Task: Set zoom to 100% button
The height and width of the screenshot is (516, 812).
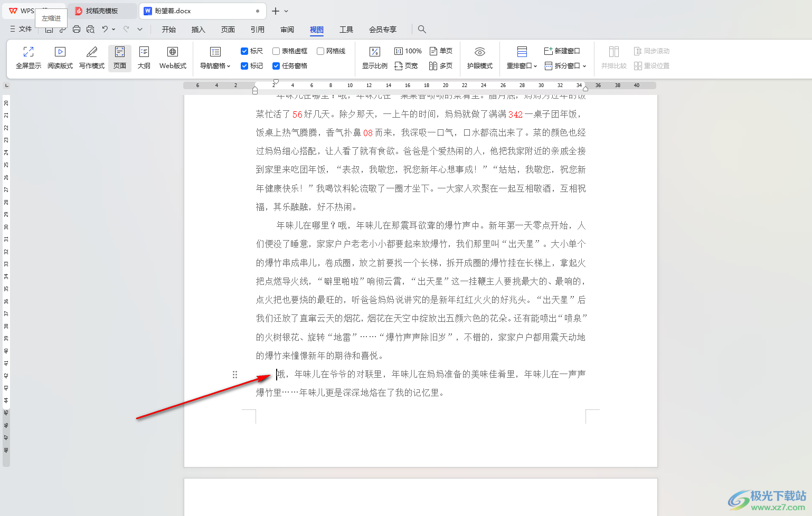Action: (x=408, y=51)
